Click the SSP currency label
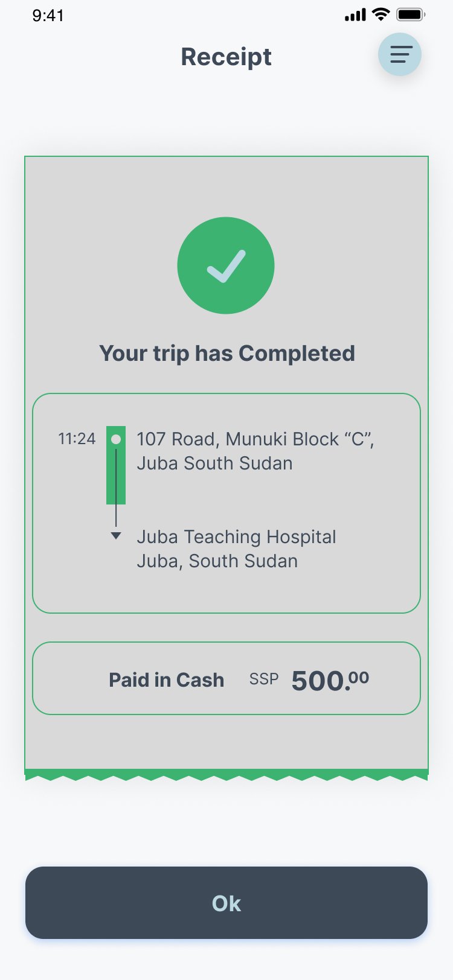453x980 pixels. coord(264,679)
